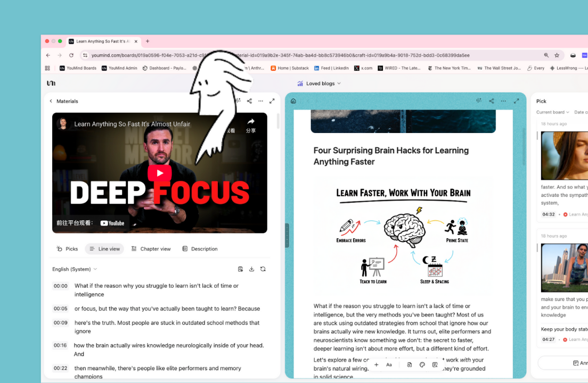588x383 pixels.
Task: Open the palette theme icon in editor toolbar
Action: (x=422, y=365)
